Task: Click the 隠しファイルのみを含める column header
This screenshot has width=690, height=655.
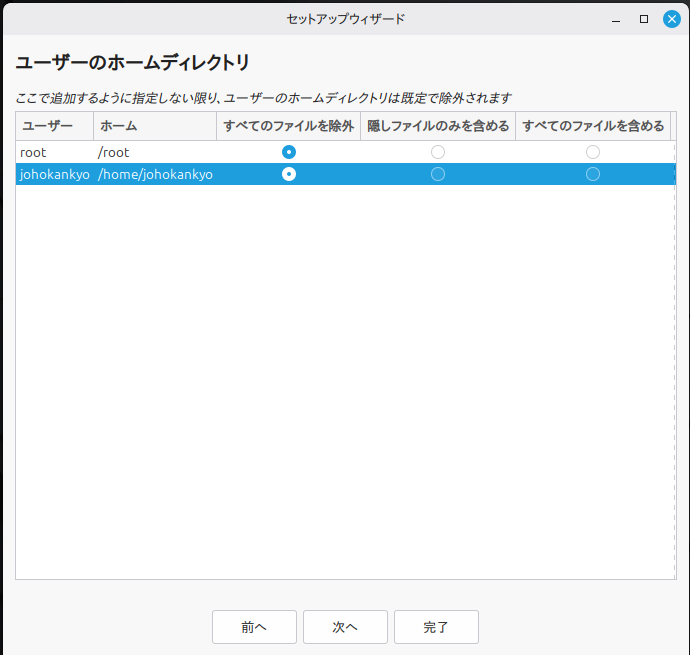Action: [x=438, y=126]
